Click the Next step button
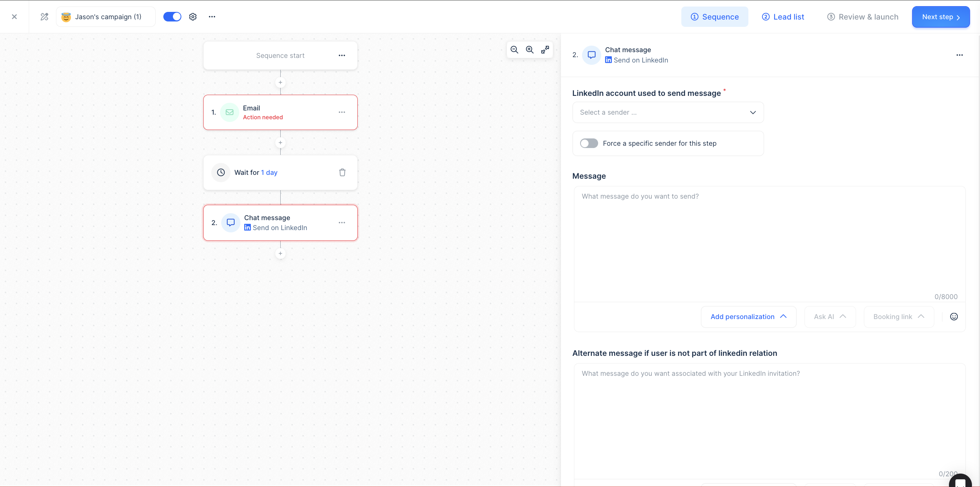 click(941, 17)
